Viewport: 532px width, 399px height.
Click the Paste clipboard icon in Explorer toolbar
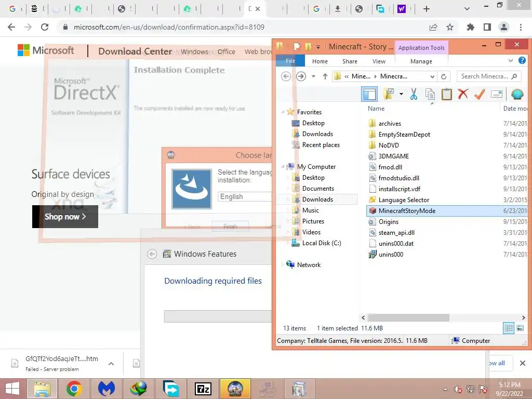(446, 94)
